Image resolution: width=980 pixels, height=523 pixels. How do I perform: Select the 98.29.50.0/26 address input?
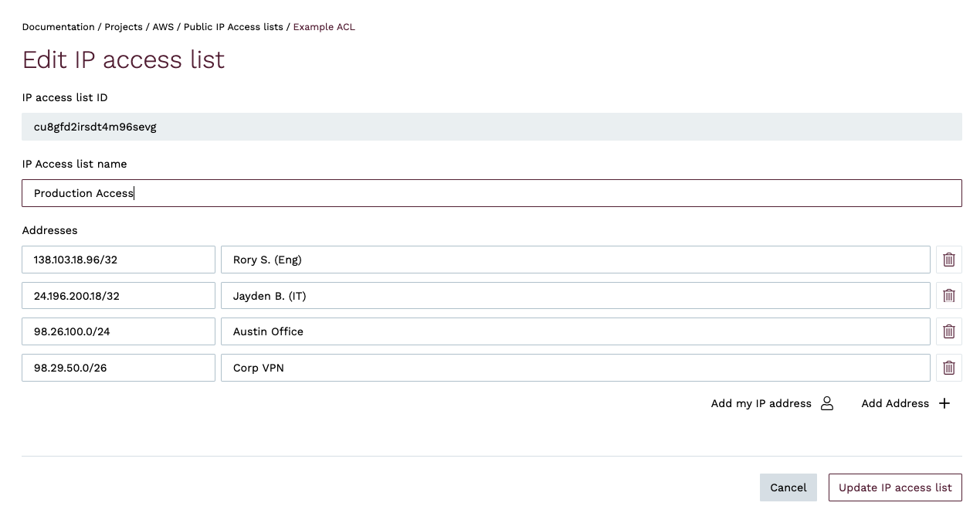(x=118, y=368)
